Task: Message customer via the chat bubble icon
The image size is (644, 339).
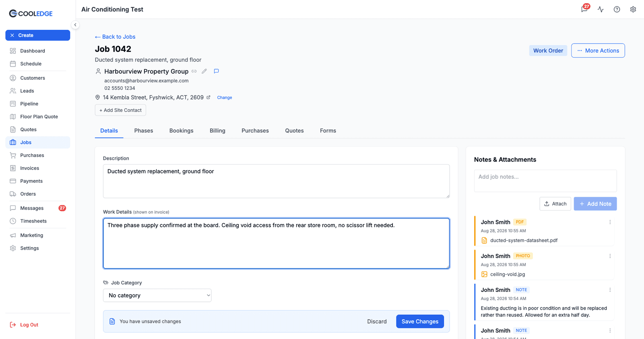Action: coord(216,71)
